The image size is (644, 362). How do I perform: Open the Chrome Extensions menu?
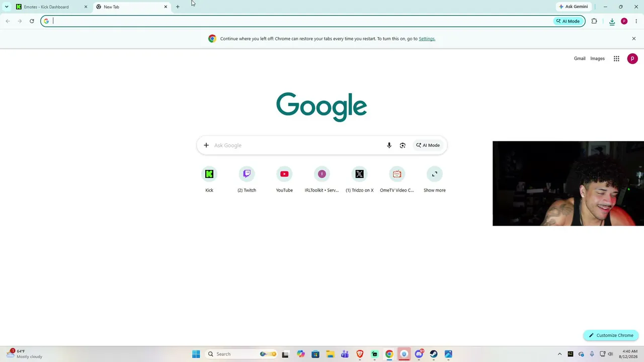pos(594,21)
